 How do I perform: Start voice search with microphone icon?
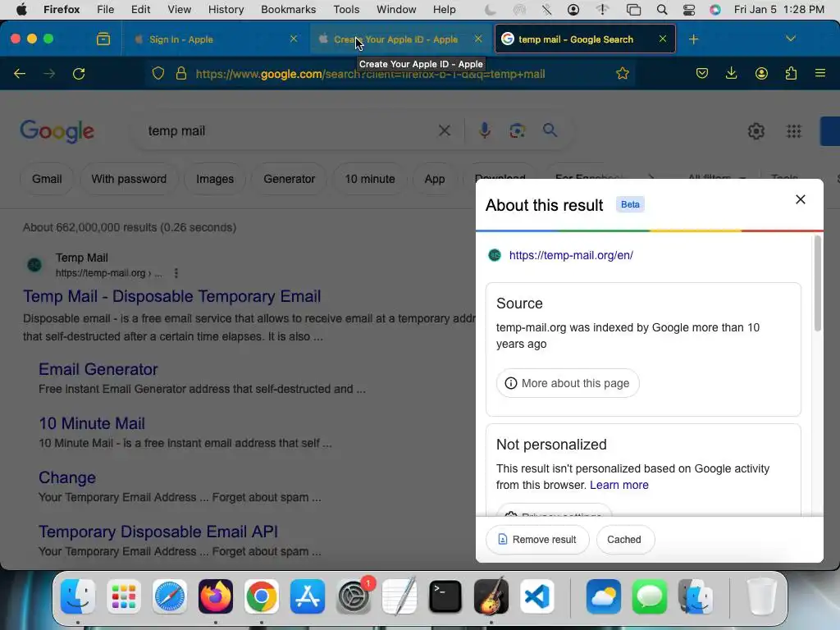[484, 130]
